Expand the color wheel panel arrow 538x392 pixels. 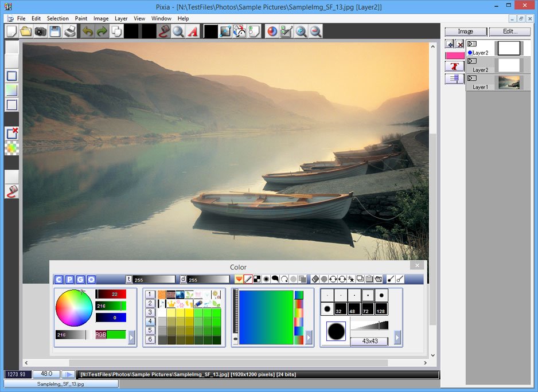point(131,338)
